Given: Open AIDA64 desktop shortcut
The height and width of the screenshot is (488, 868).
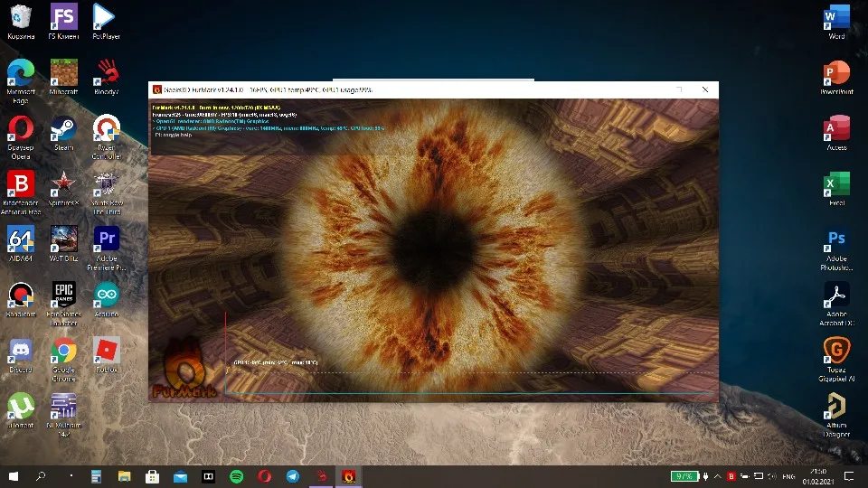Looking at the screenshot, I should click(x=21, y=244).
